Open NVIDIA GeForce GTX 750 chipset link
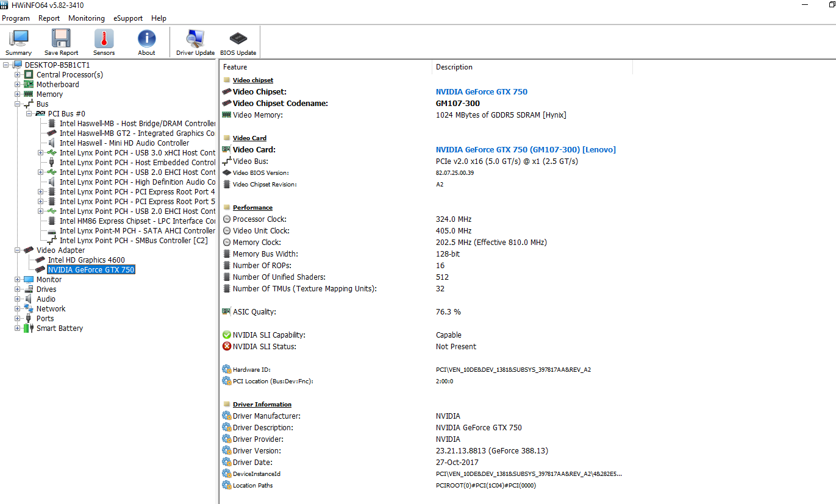836x504 pixels. click(482, 91)
